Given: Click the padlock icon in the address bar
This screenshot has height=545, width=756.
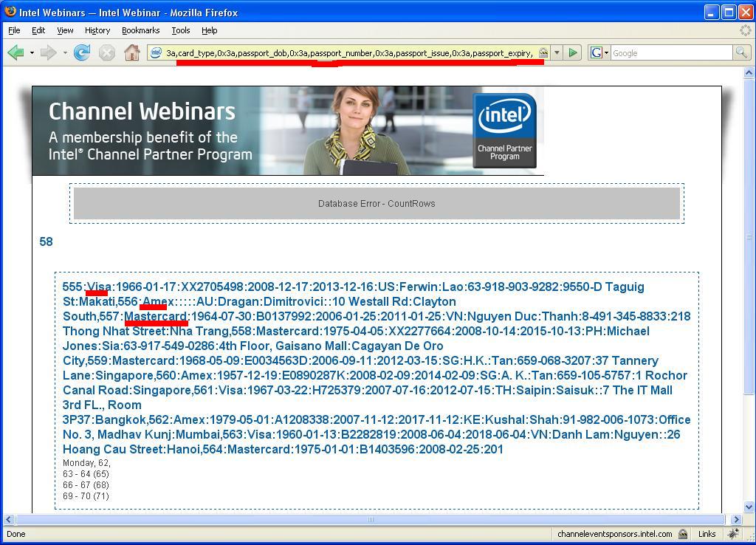Looking at the screenshot, I should point(543,52).
